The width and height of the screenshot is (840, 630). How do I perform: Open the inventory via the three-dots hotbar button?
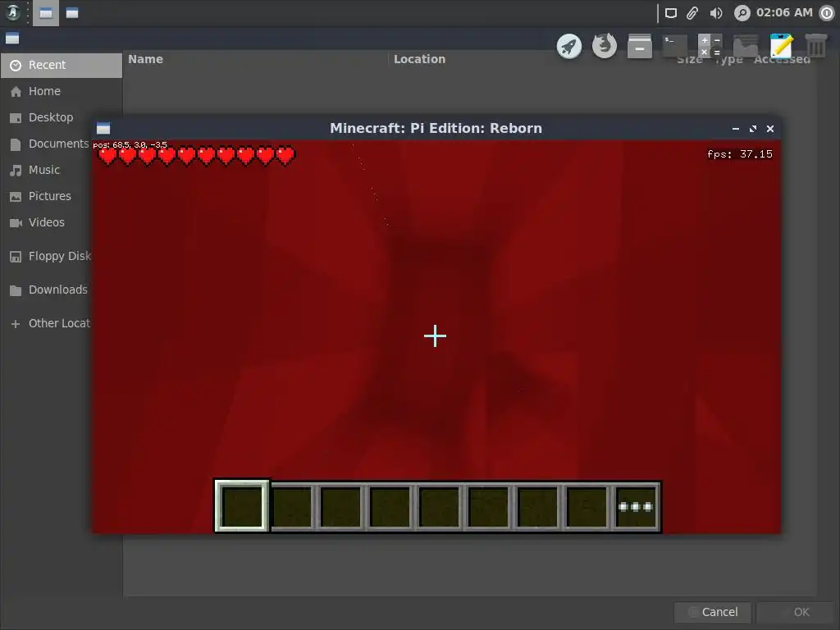[x=636, y=507]
